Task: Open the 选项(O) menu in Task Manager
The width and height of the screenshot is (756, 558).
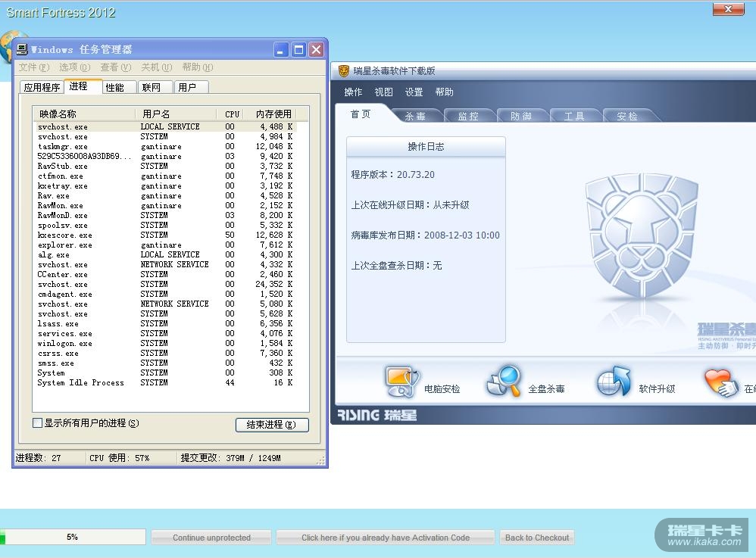Action: pyautogui.click(x=75, y=67)
